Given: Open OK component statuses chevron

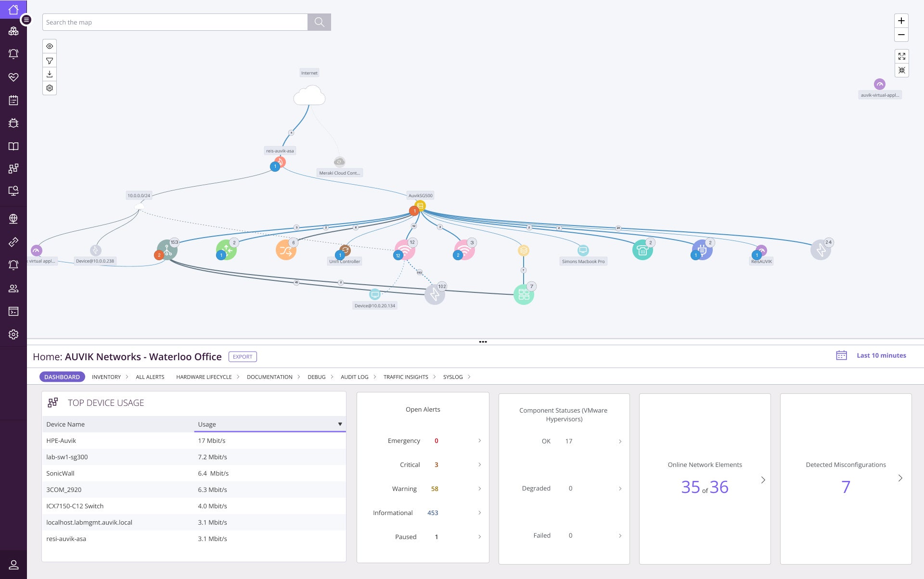Looking at the screenshot, I should (620, 441).
